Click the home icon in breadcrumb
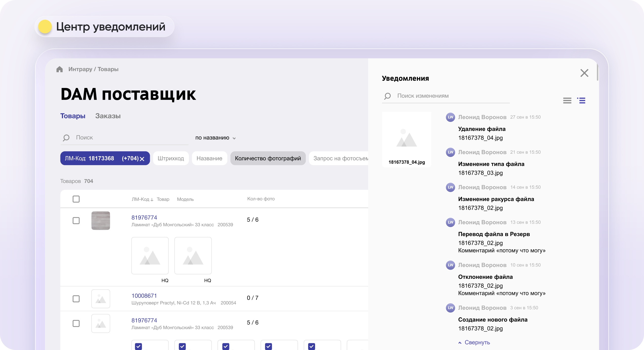The width and height of the screenshot is (644, 350). tap(60, 69)
